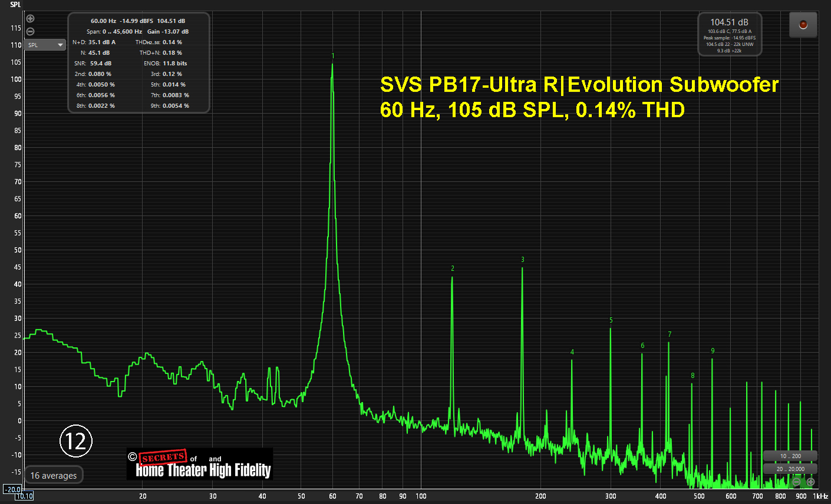Edit the 10.10 frequency start field
Image resolution: width=831 pixels, height=504 pixels.
pyautogui.click(x=24, y=496)
